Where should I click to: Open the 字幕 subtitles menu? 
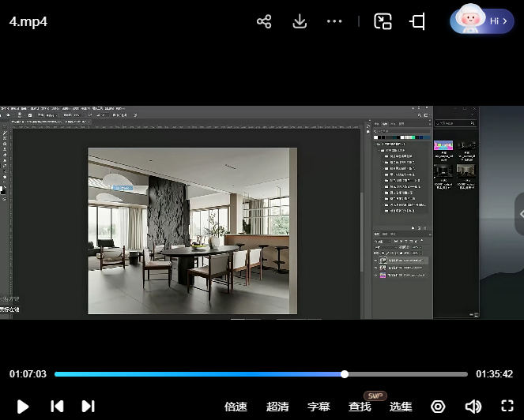coord(319,407)
